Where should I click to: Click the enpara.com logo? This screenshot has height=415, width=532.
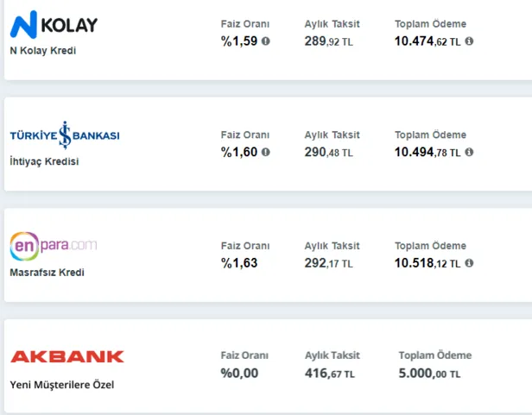click(54, 246)
